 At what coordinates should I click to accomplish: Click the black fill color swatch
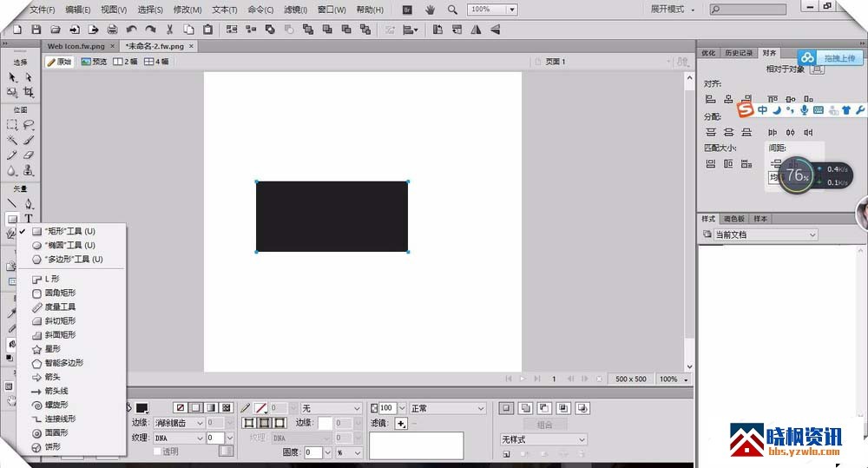coord(141,408)
